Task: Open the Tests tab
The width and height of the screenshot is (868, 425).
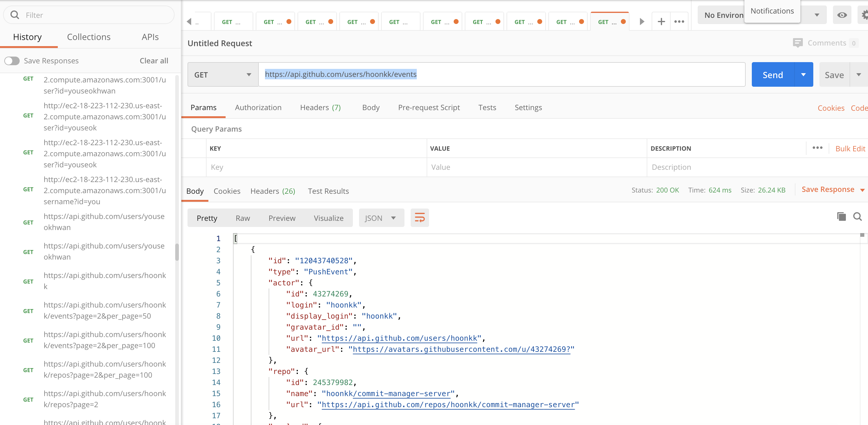Action: click(487, 108)
